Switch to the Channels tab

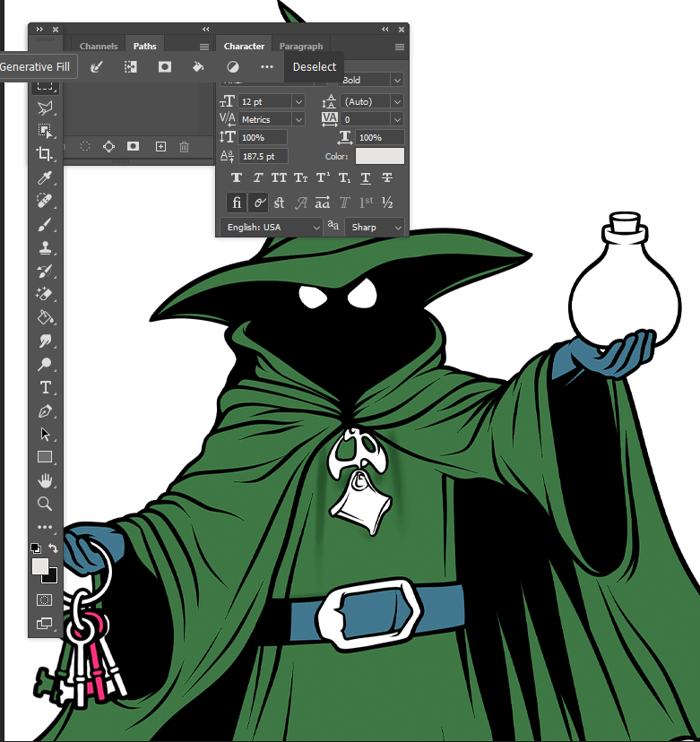tap(99, 47)
